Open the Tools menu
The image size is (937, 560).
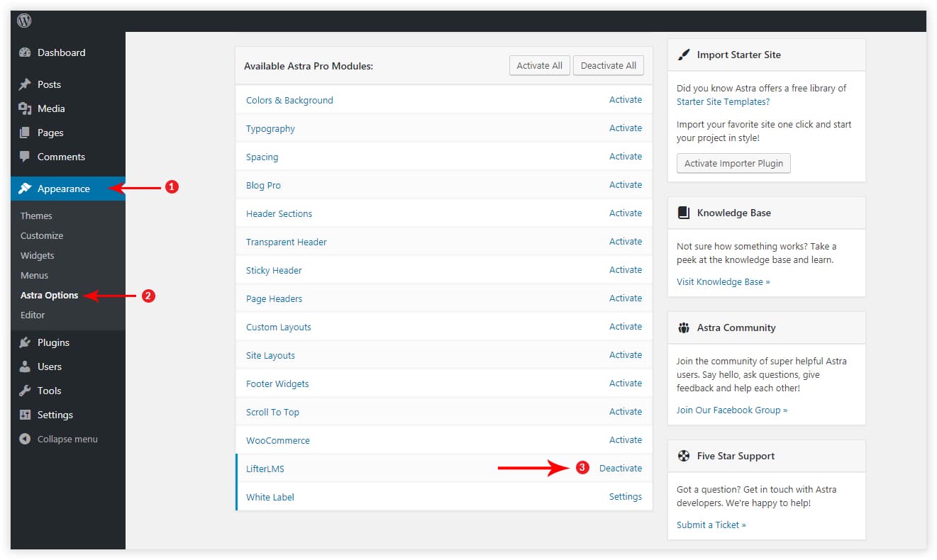click(x=68, y=391)
